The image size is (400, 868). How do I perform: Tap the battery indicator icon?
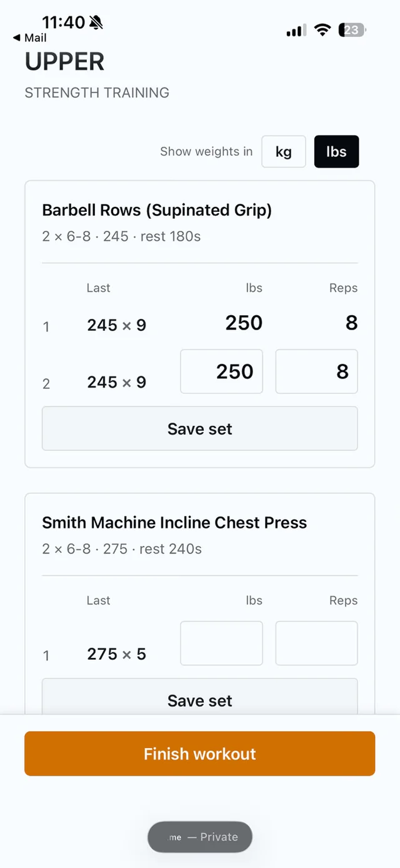(x=352, y=30)
